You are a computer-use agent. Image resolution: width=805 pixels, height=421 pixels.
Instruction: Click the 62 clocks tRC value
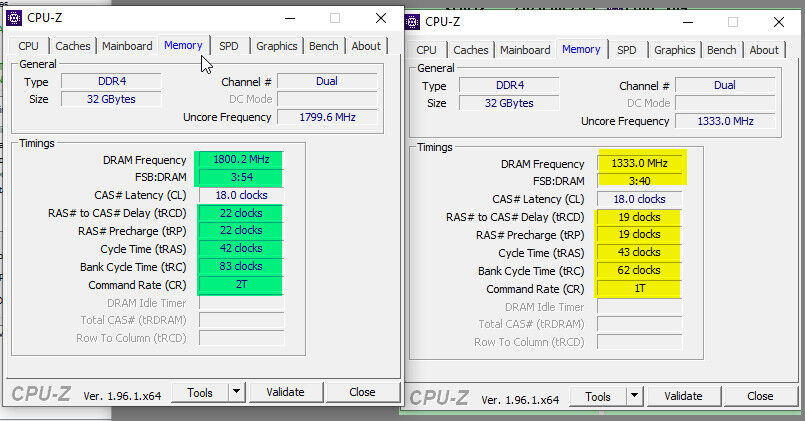pyautogui.click(x=639, y=271)
